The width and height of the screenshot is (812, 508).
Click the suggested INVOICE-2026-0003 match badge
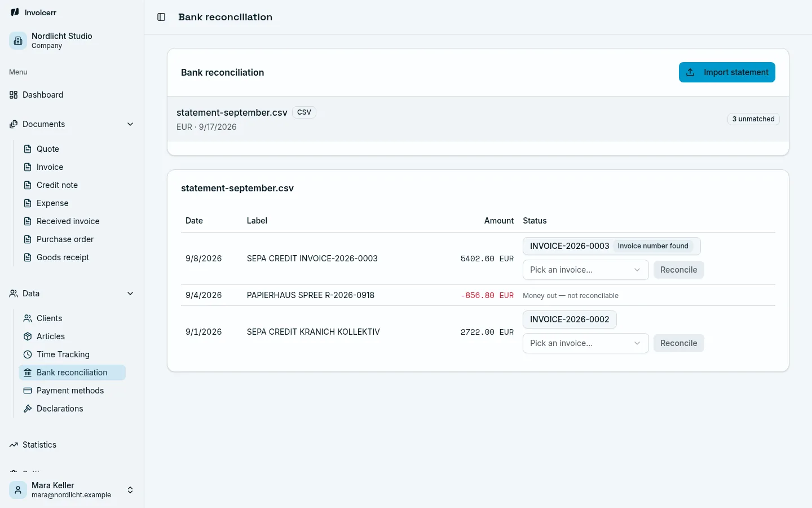tap(612, 246)
